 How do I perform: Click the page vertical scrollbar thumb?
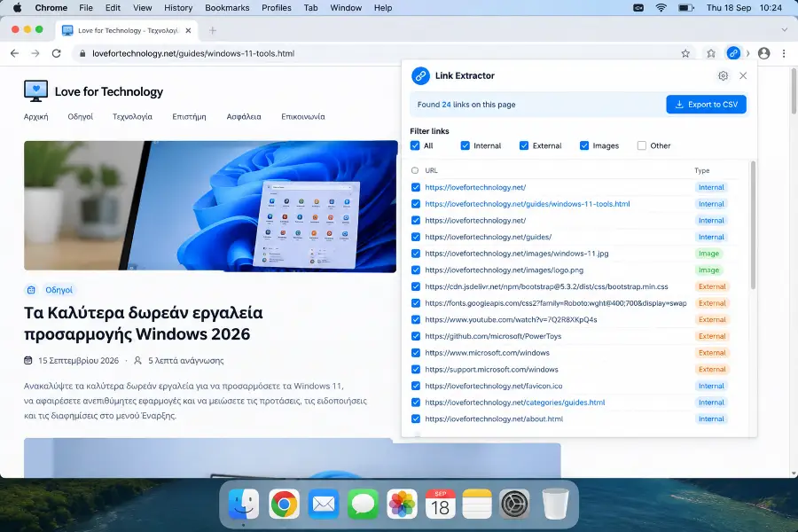[794, 91]
